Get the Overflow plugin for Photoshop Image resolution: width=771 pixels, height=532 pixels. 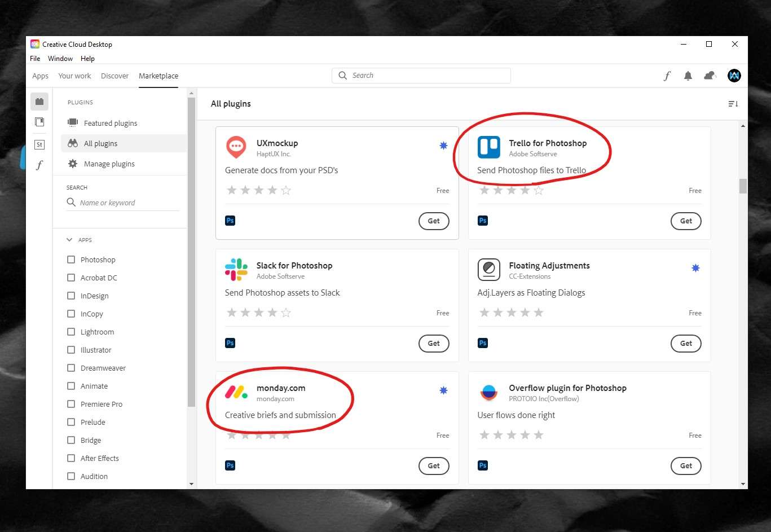pyautogui.click(x=686, y=466)
